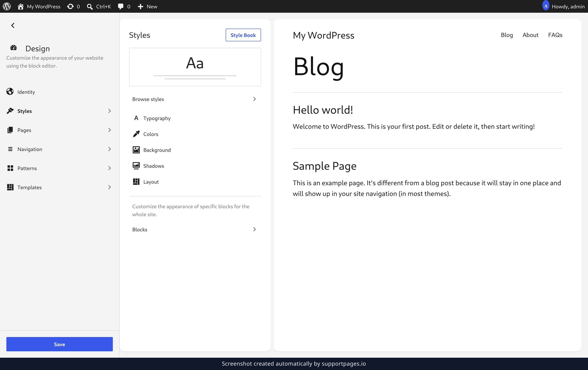Click the Styles brush icon in sidebar
588x370 pixels.
coord(10,111)
